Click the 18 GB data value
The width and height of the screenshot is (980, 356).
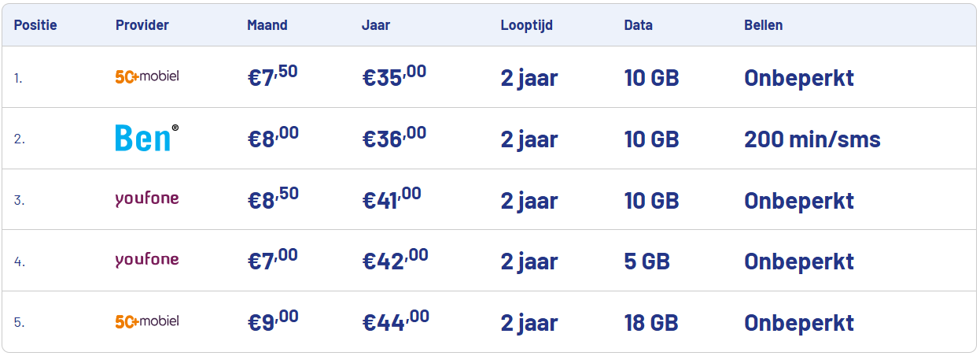pyautogui.click(x=651, y=323)
